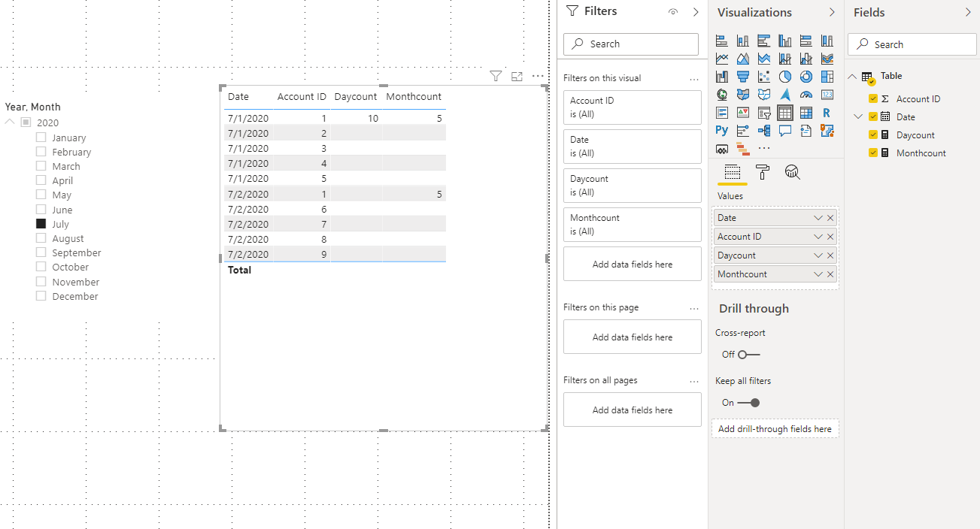Uncheck the Monthcount field checkbox
The width and height of the screenshot is (980, 529).
coord(873,153)
